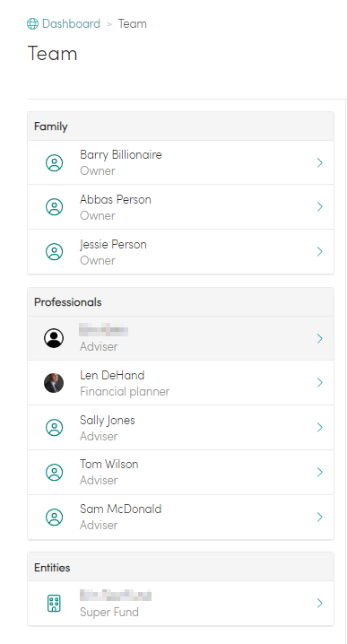Click Jessie Person's user avatar icon
This screenshot has height=644, width=347.
click(54, 252)
